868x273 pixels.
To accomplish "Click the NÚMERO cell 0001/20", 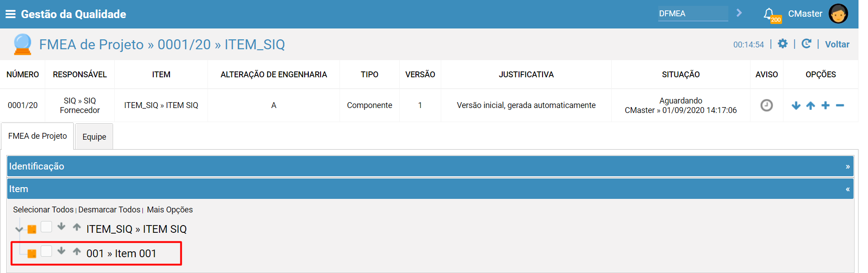I will (23, 105).
